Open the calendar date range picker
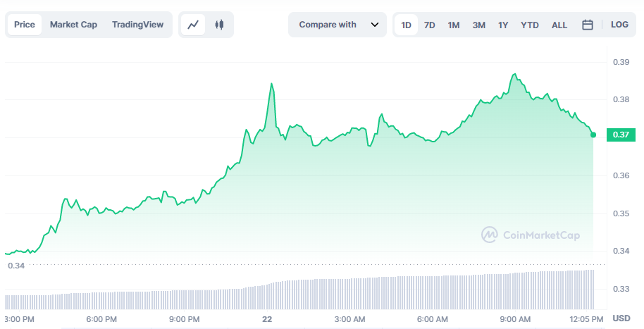The height and width of the screenshot is (329, 644). 588,25
